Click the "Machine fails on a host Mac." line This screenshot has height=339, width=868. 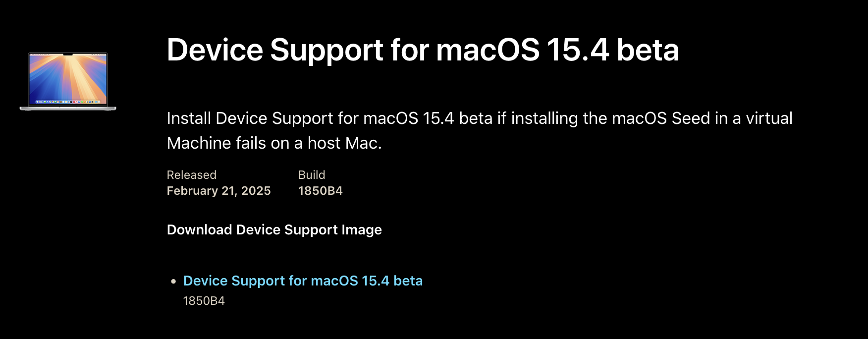coord(274,143)
